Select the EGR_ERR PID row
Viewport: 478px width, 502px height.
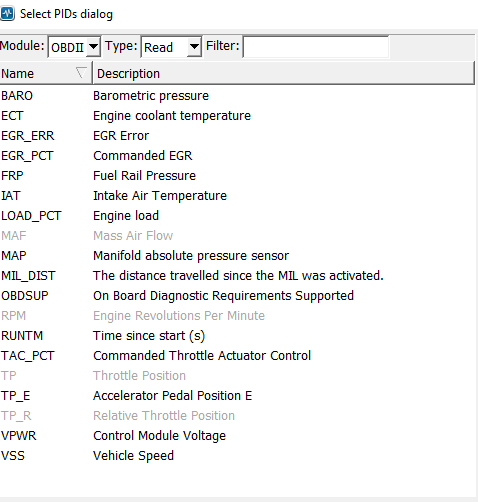point(237,136)
